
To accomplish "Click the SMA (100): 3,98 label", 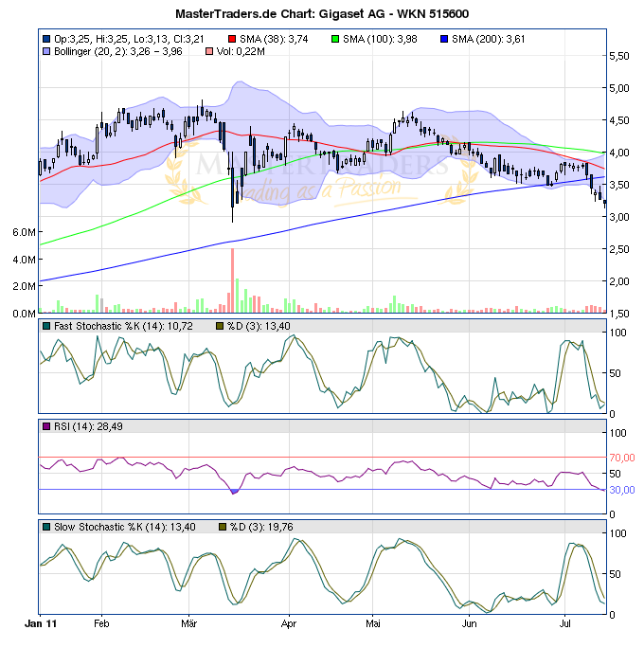I will 380,39.
